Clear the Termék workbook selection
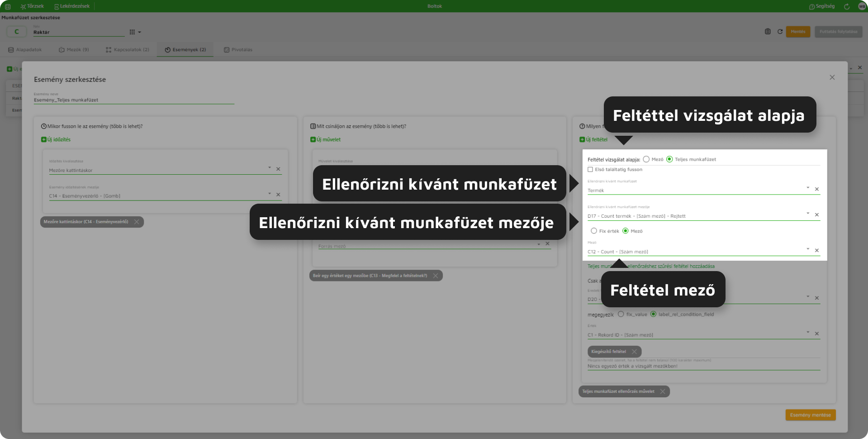The height and width of the screenshot is (439, 868). [x=817, y=189]
